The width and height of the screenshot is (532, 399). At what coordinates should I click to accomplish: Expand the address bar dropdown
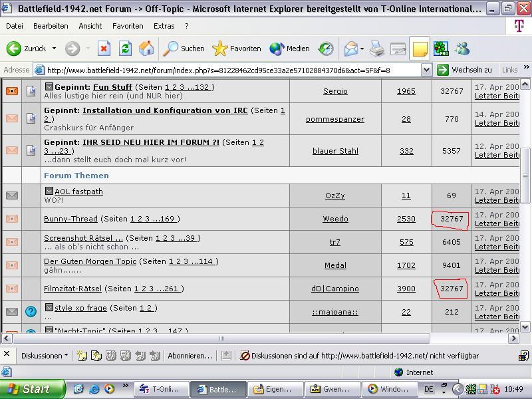[x=426, y=70]
